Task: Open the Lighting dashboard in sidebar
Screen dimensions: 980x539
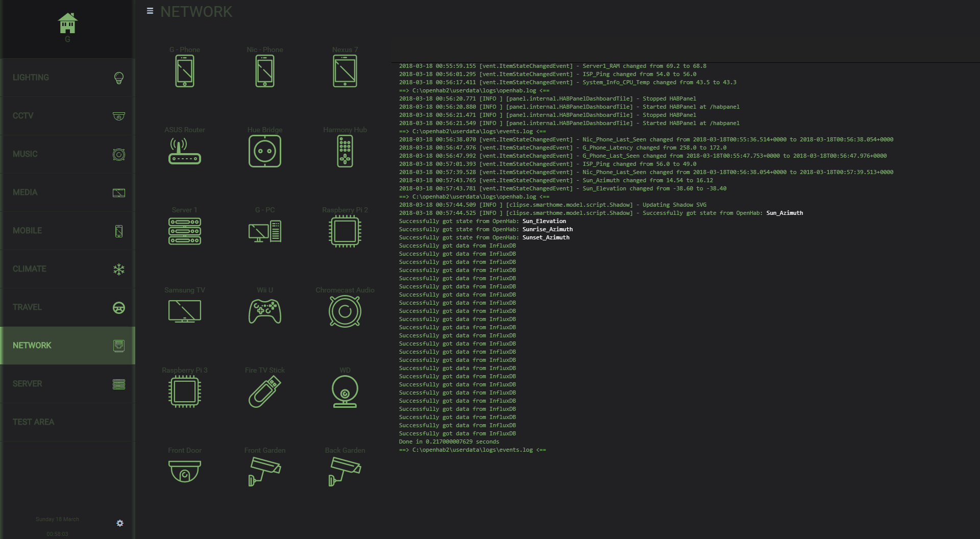Action: [67, 78]
